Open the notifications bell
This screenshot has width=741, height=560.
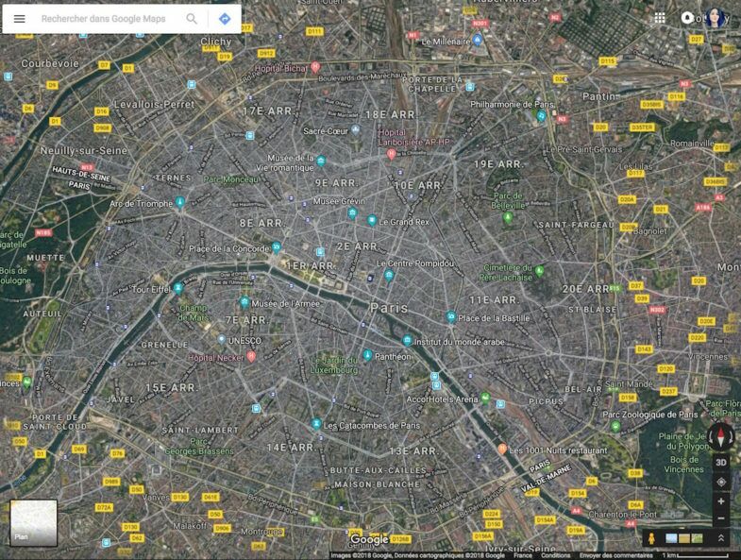tap(687, 18)
